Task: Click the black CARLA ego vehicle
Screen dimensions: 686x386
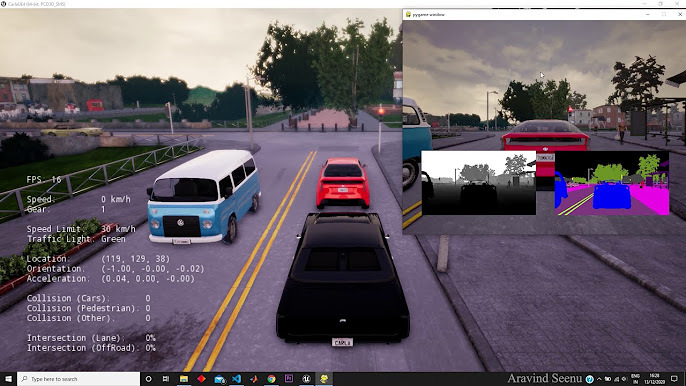Action: click(x=343, y=278)
